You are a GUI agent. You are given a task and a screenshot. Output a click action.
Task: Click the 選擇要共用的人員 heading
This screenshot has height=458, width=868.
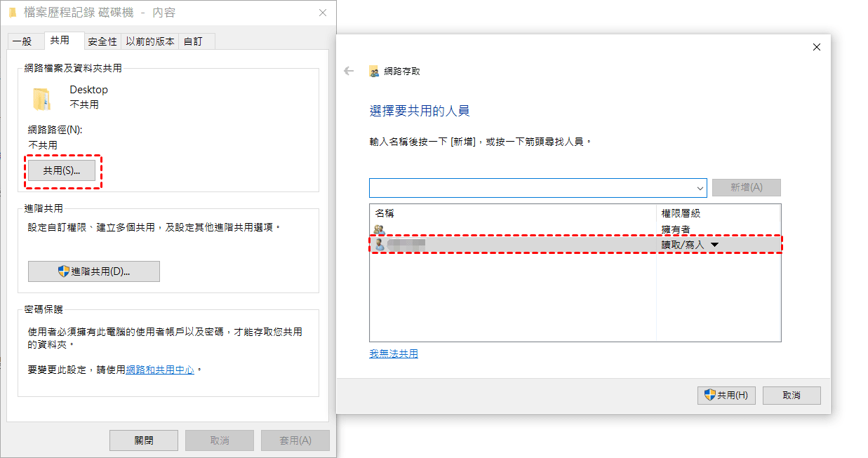coord(420,111)
